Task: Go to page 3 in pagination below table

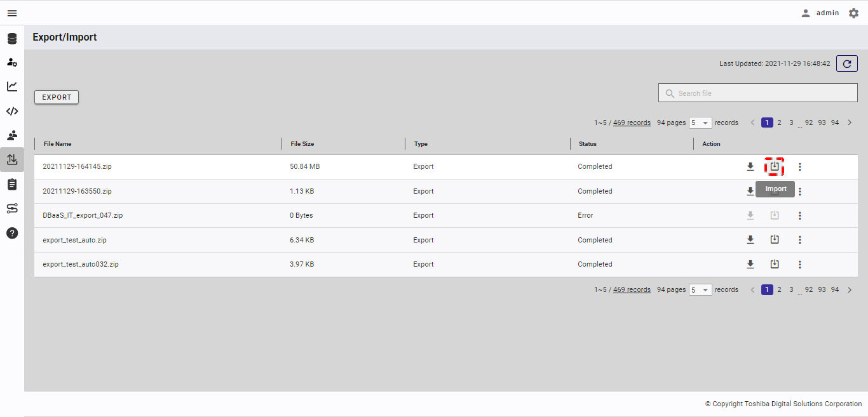Action: coord(791,289)
